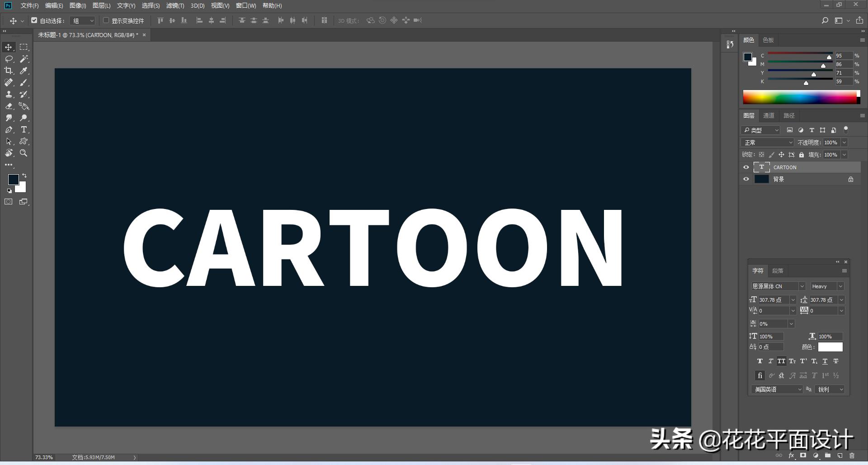Open the layer blend mode dropdown 正常
The width and height of the screenshot is (868, 465).
768,142
